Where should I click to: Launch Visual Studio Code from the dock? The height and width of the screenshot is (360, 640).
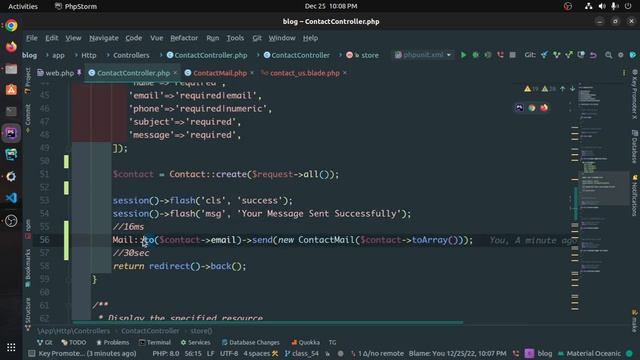click(11, 198)
